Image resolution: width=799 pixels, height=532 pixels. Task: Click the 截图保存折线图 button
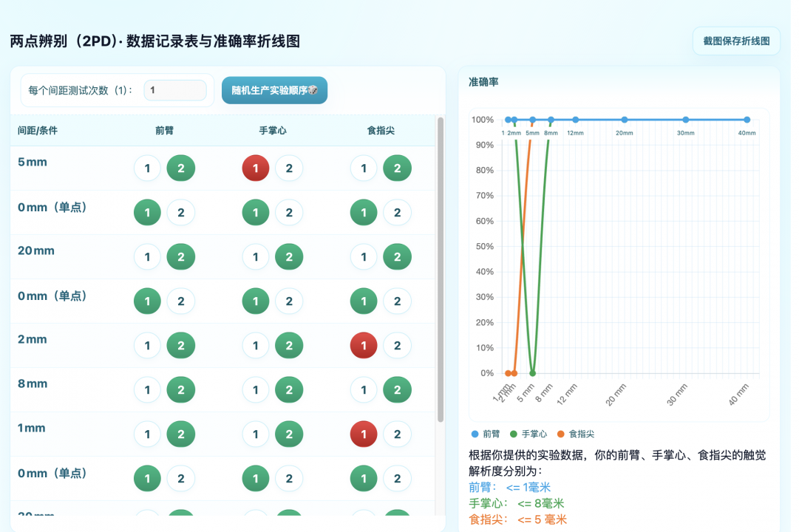point(735,41)
